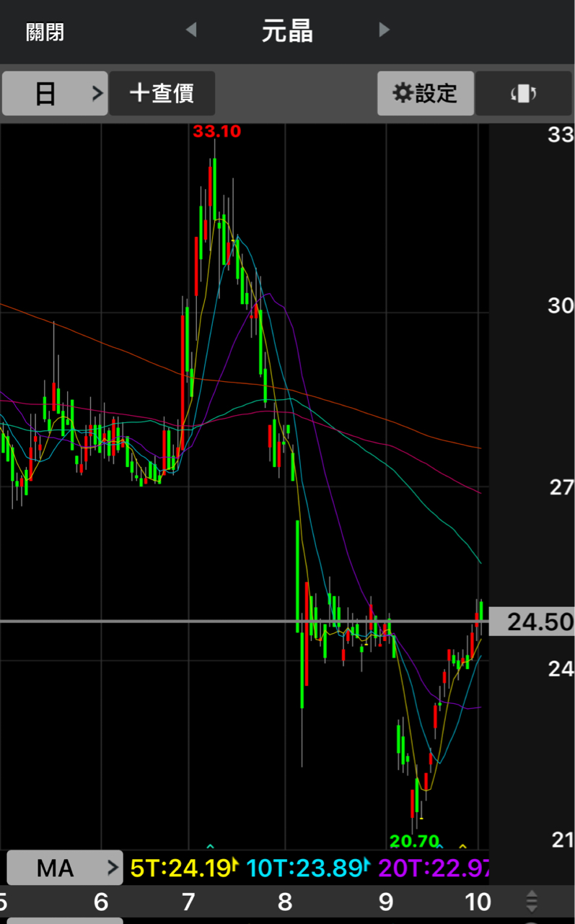Tap the 十查價 price lookup button

coord(162,93)
